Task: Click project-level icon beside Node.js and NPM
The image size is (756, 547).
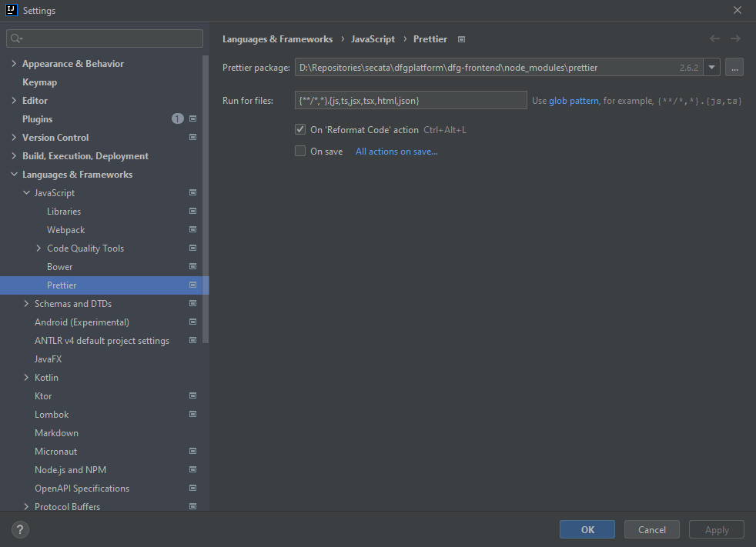Action: [193, 469]
